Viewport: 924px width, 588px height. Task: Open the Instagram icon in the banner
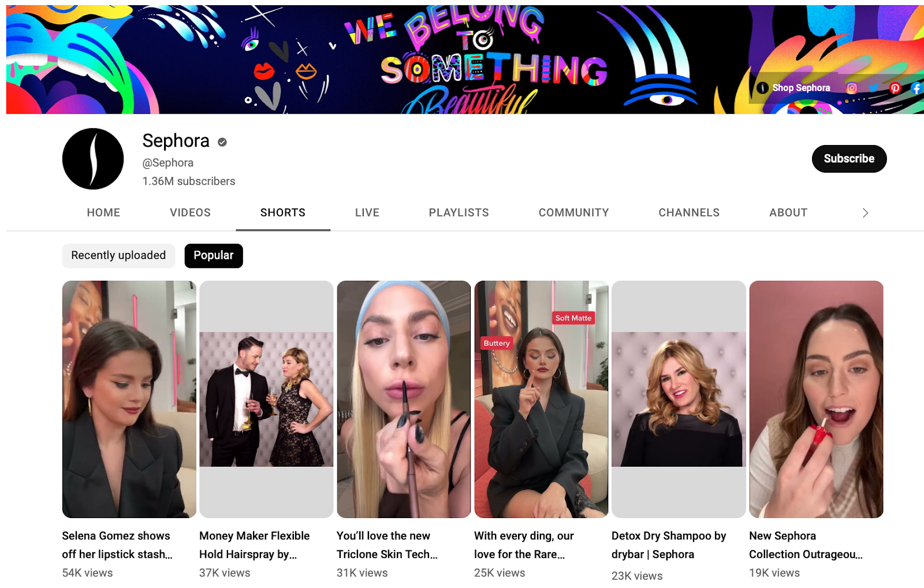pos(851,88)
